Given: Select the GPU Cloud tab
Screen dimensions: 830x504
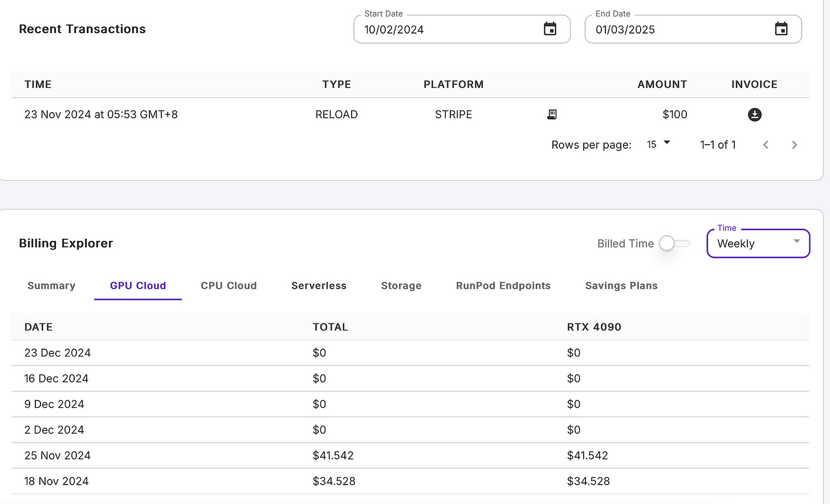Looking at the screenshot, I should (x=138, y=285).
